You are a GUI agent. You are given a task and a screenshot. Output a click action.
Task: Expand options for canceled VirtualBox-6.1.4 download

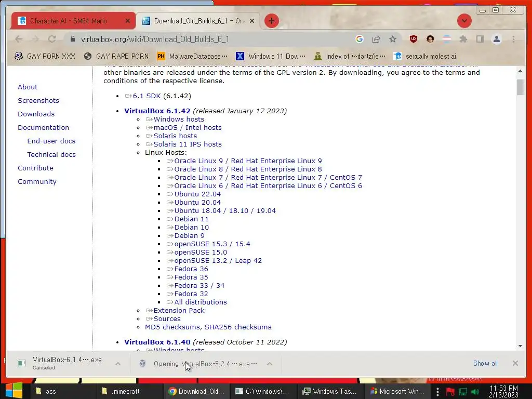point(118,364)
